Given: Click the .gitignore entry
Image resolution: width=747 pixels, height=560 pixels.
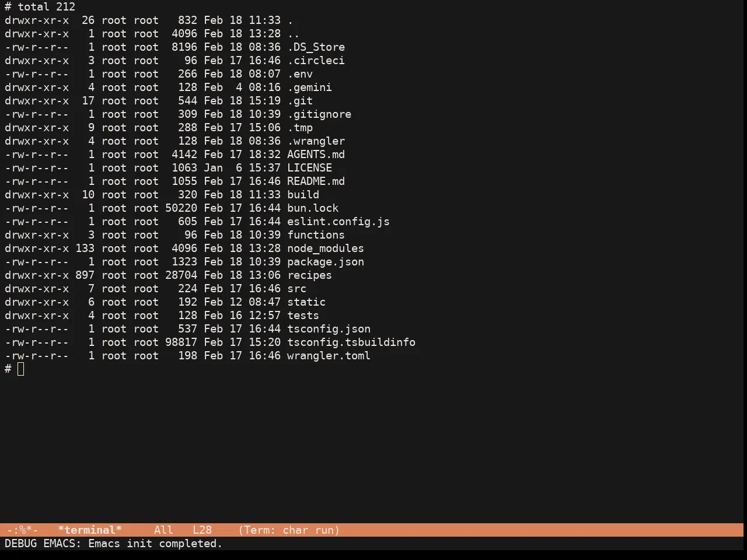Looking at the screenshot, I should pyautogui.click(x=319, y=114).
